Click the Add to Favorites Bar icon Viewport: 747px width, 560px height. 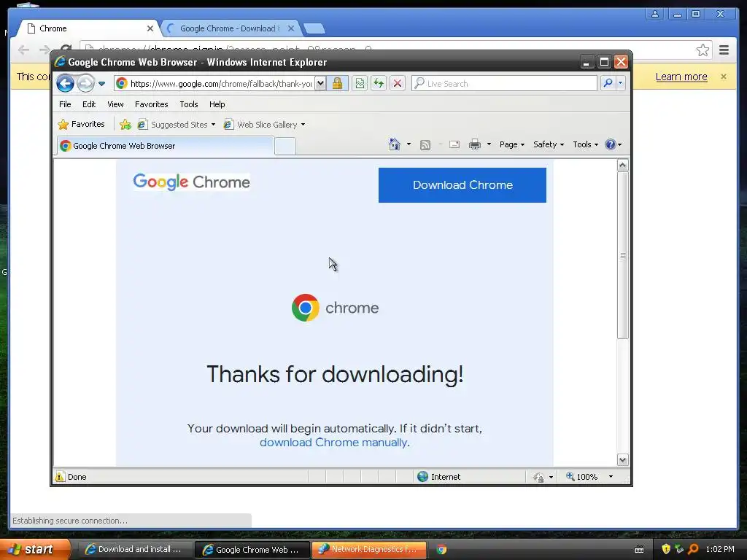[125, 124]
